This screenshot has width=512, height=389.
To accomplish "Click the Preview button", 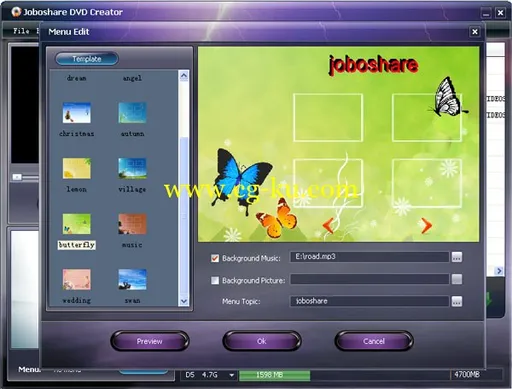I will (x=150, y=341).
